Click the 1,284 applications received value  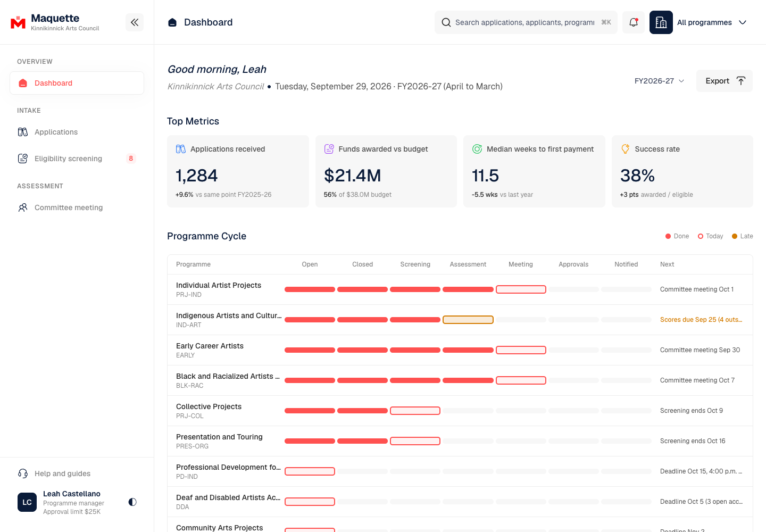pyautogui.click(x=197, y=176)
